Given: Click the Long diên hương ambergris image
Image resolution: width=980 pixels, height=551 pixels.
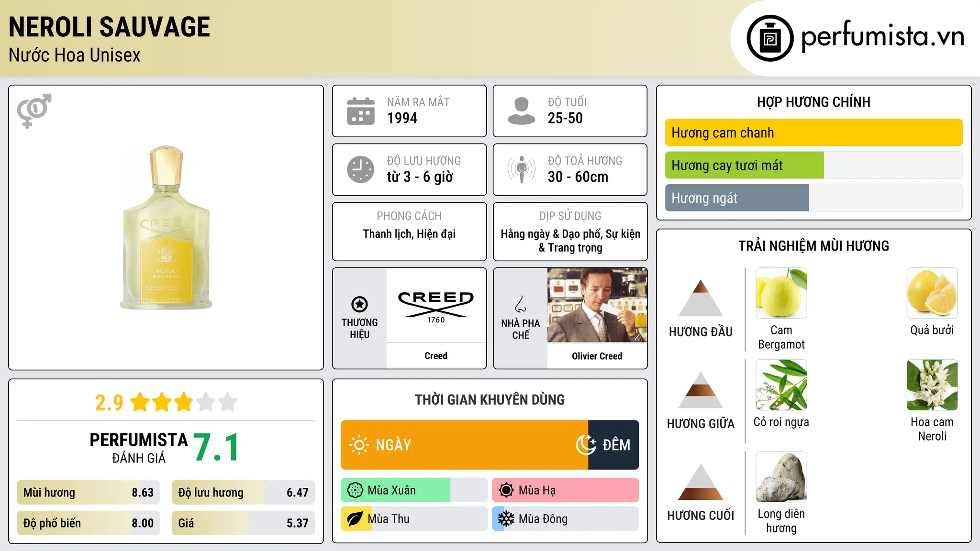Looking at the screenshot, I should [781, 477].
